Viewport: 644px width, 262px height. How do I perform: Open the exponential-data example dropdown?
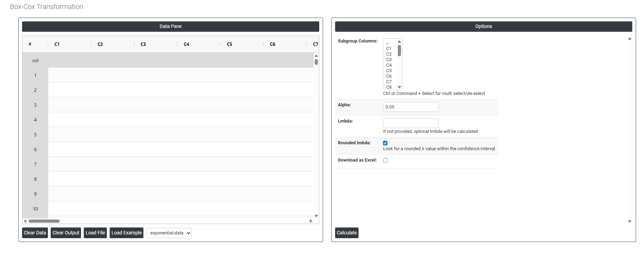point(169,233)
